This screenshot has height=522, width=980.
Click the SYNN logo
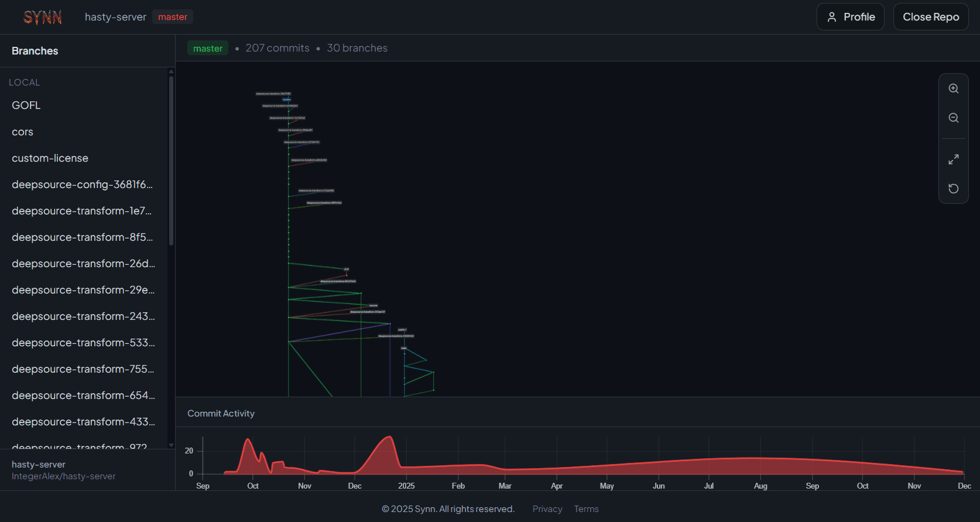pyautogui.click(x=42, y=18)
